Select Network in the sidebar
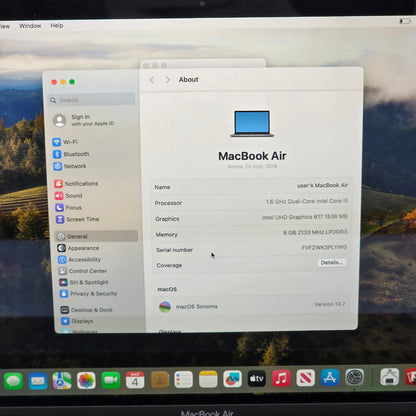 pos(70,166)
